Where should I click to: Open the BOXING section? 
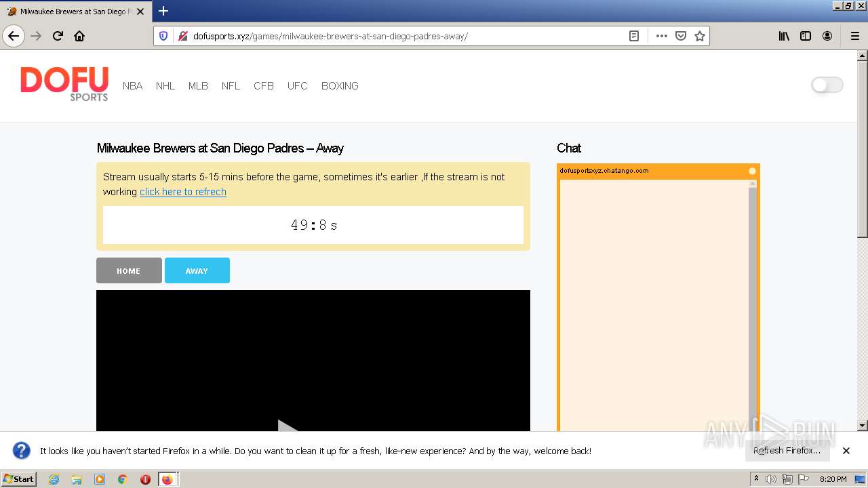[340, 86]
